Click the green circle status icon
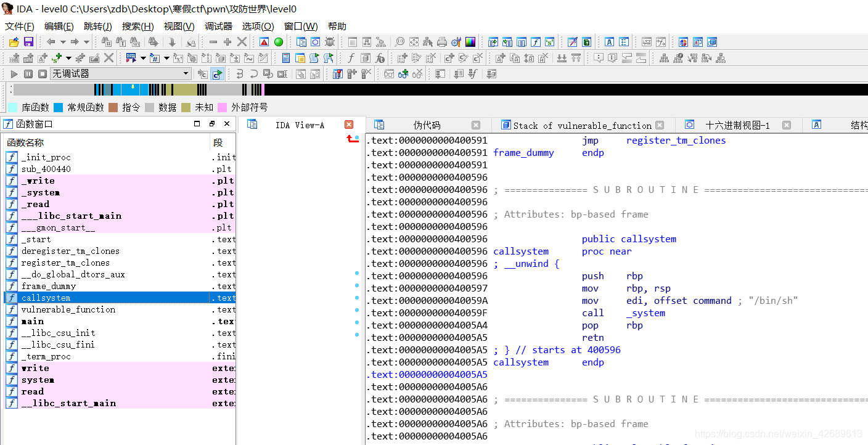The image size is (868, 445). click(279, 42)
